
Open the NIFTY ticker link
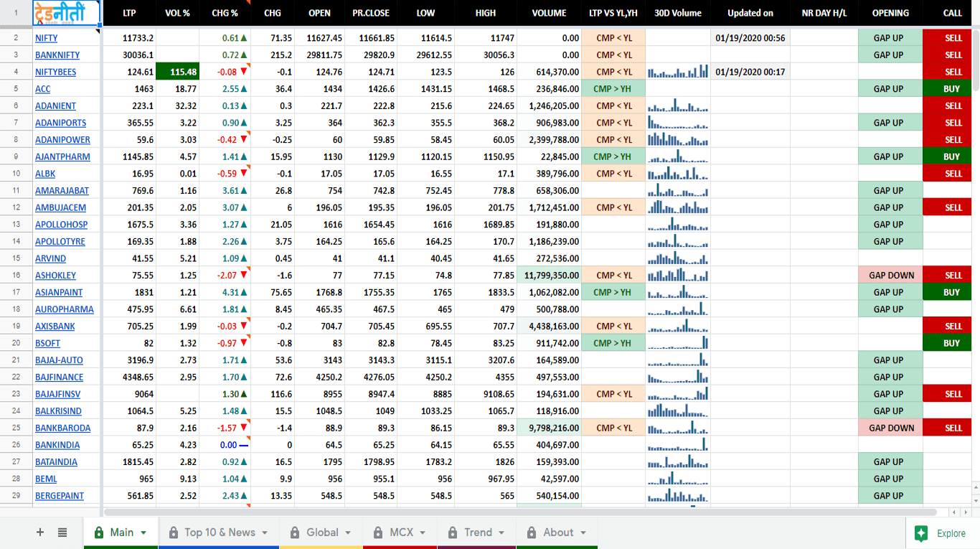[47, 38]
